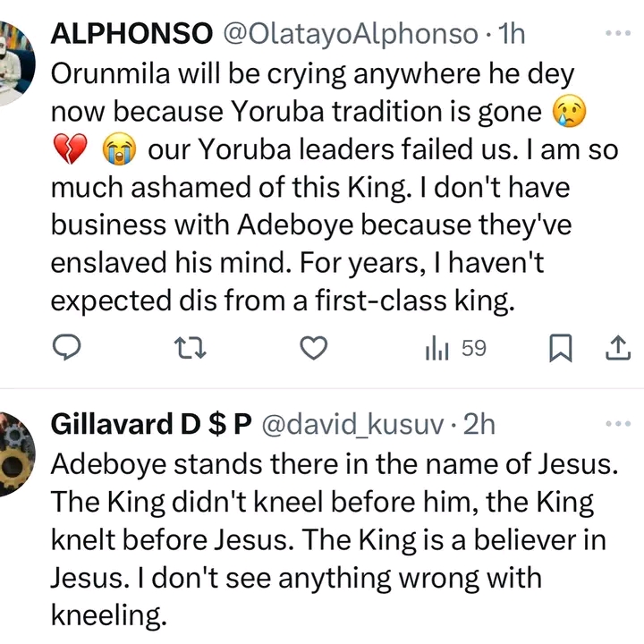Open more options on ALPHONSO's tweet

coord(619,32)
